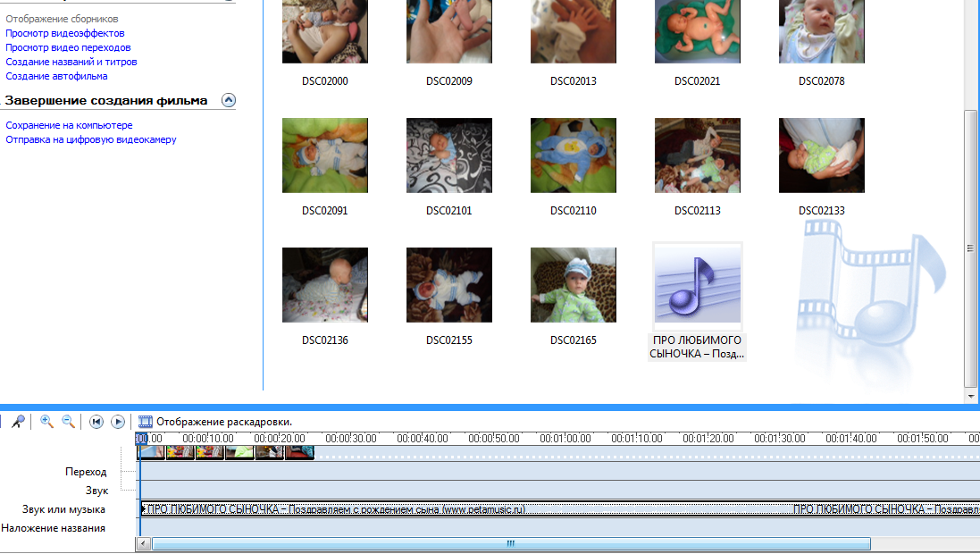Image resolution: width=980 pixels, height=554 pixels.
Task: Click 'Создание автофильма' link
Action: pyautogui.click(x=56, y=76)
